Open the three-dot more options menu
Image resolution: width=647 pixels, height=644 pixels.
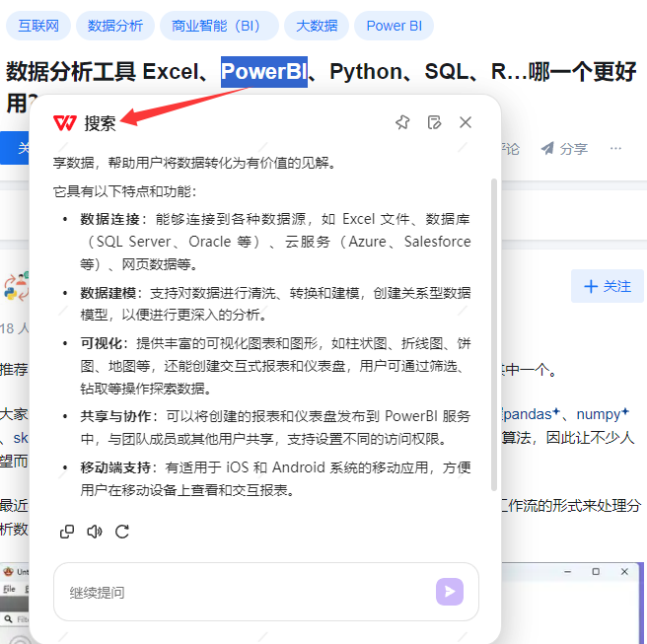(x=615, y=148)
